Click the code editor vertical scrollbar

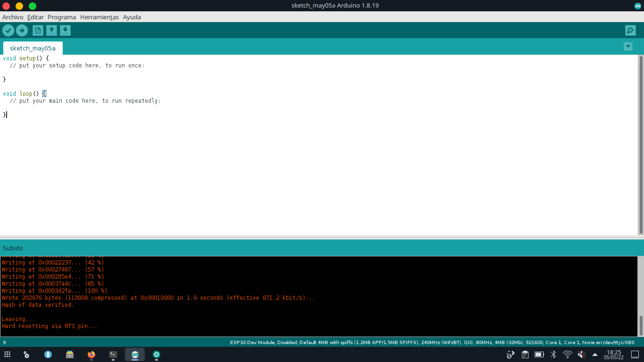pyautogui.click(x=641, y=145)
